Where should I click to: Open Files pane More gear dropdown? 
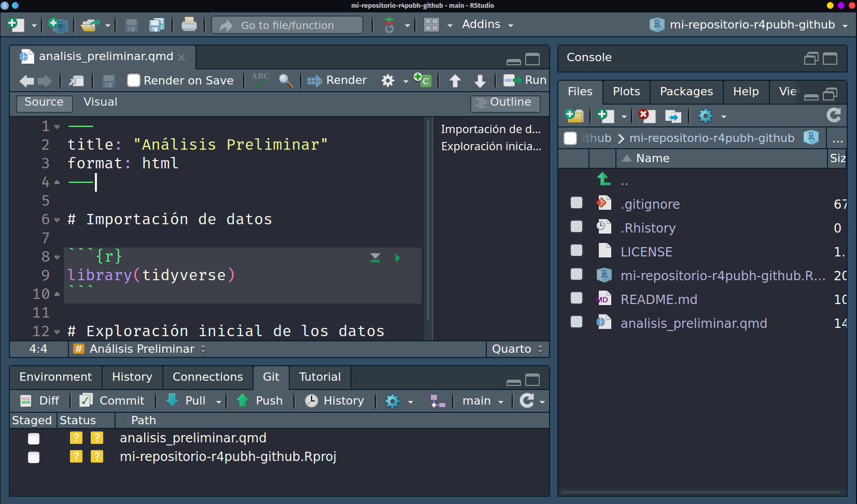[712, 116]
